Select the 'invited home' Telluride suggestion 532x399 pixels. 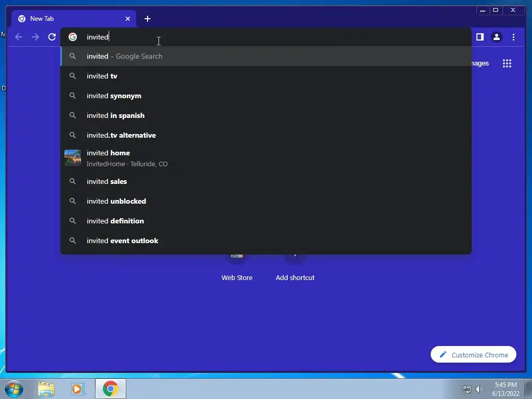266,158
